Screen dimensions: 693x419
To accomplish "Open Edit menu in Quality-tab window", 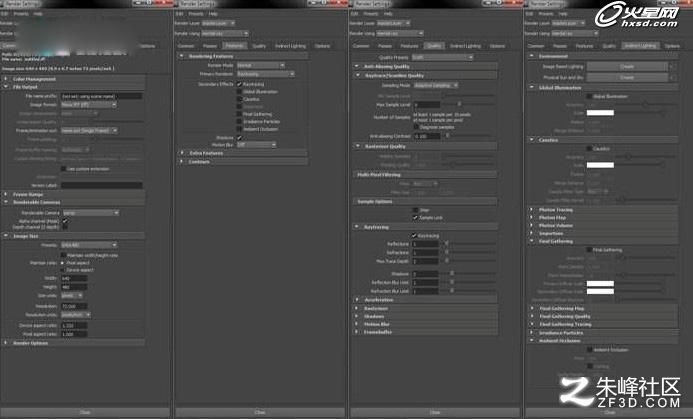I will (x=354, y=14).
